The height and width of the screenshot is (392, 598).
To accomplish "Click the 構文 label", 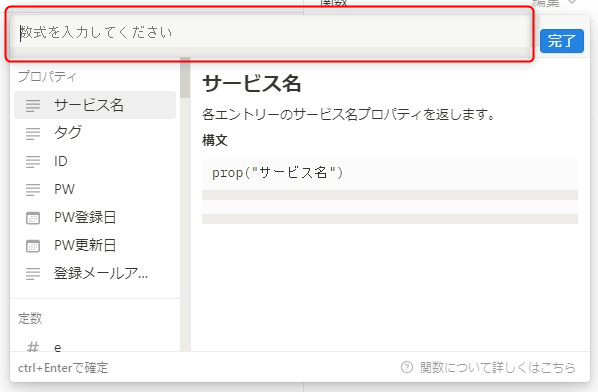I will (x=215, y=140).
